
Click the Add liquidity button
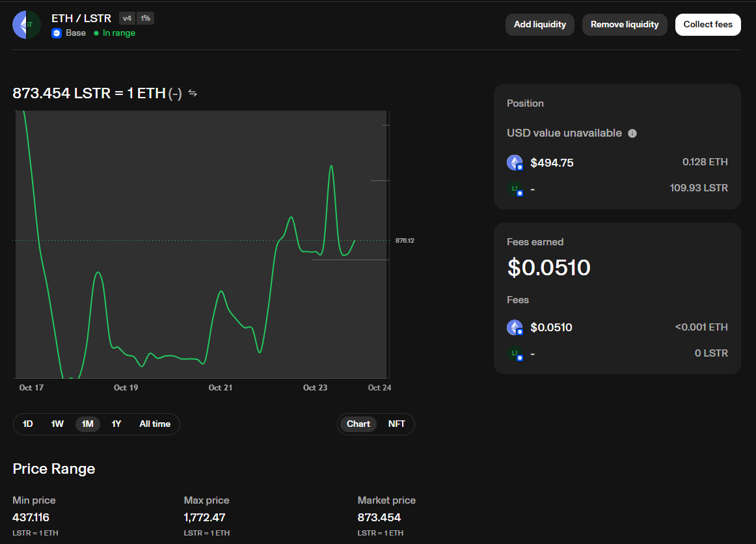point(539,25)
